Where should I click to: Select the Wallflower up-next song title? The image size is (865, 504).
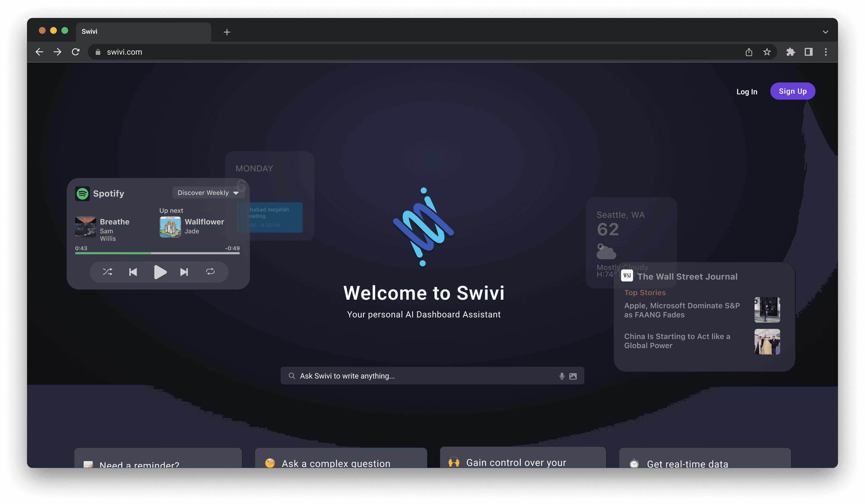click(x=204, y=222)
